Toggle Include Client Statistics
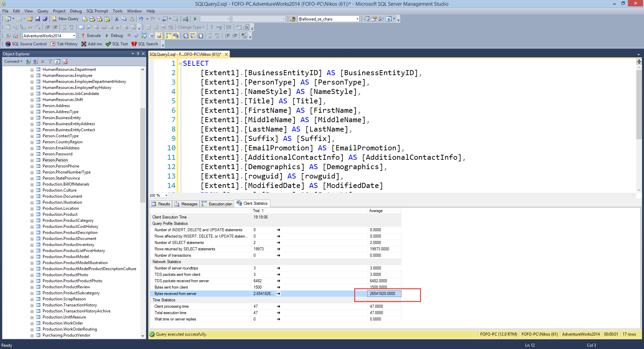The image size is (644, 349). coord(175,36)
